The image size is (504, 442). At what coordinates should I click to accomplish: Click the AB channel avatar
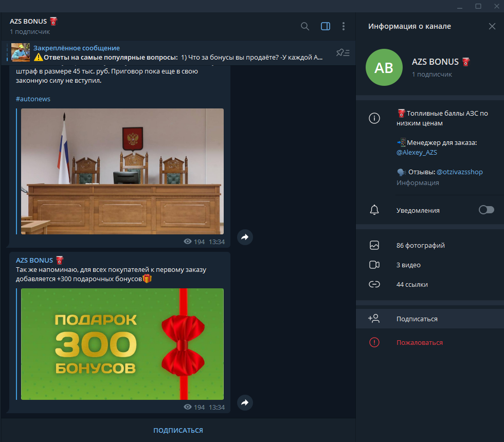(x=384, y=67)
